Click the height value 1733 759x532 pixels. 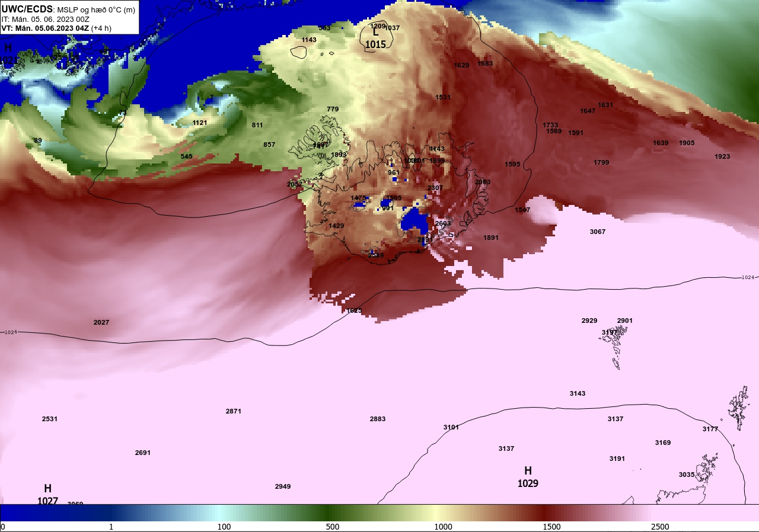[x=550, y=125]
